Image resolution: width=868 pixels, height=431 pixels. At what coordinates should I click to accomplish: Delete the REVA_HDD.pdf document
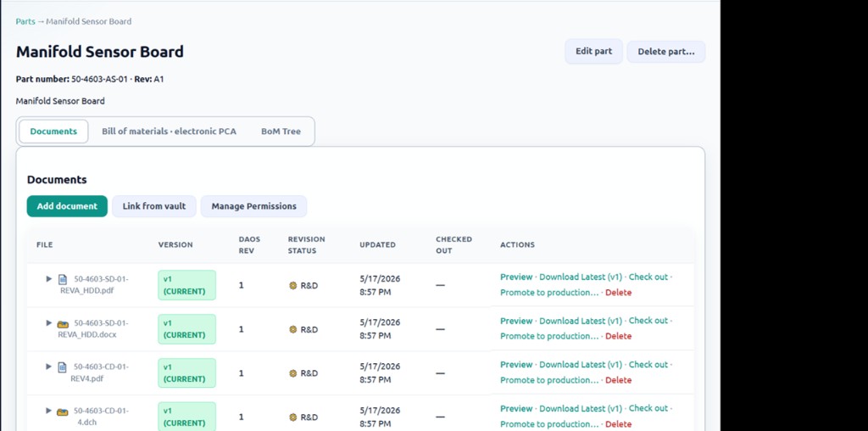[618, 293]
